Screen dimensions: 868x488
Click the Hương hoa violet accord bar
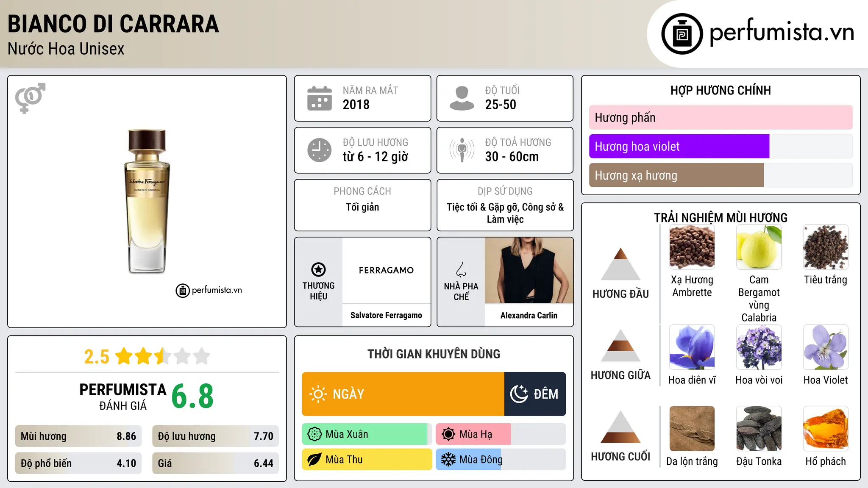point(721,147)
